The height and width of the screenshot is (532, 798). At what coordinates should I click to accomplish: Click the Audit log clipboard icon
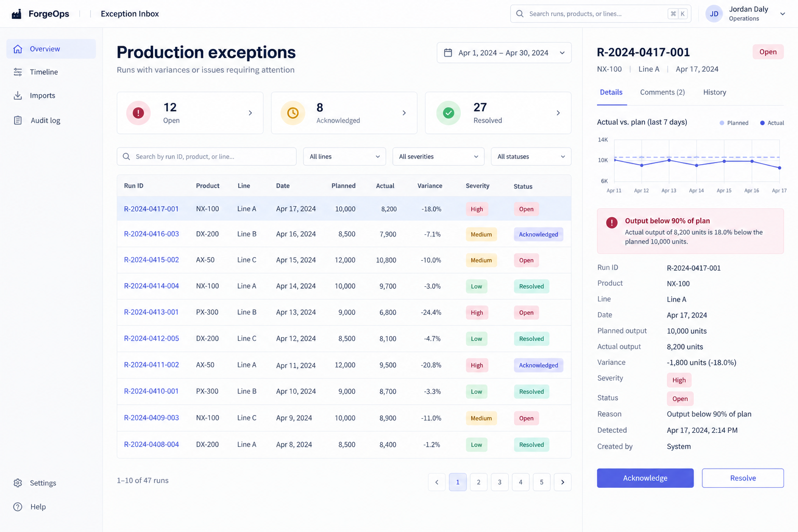pyautogui.click(x=18, y=120)
